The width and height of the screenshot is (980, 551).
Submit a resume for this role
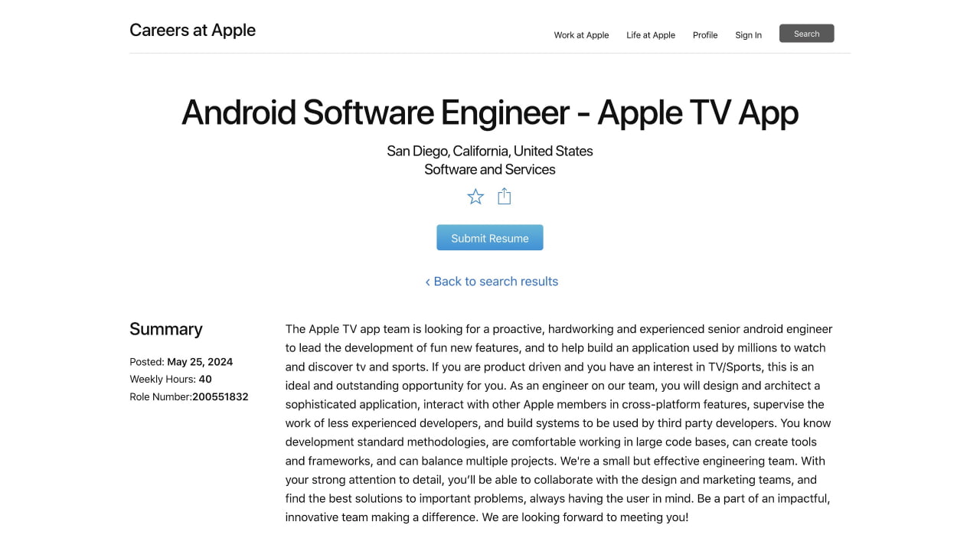(x=490, y=238)
